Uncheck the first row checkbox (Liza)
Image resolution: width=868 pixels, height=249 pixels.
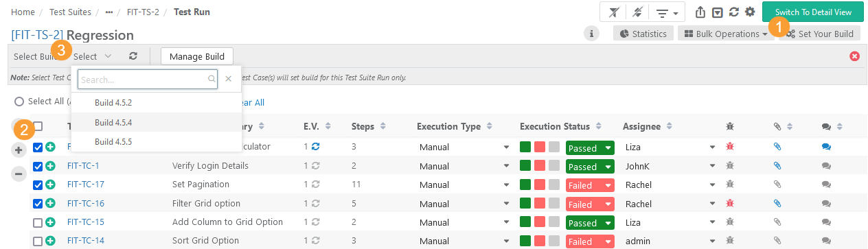click(x=38, y=147)
